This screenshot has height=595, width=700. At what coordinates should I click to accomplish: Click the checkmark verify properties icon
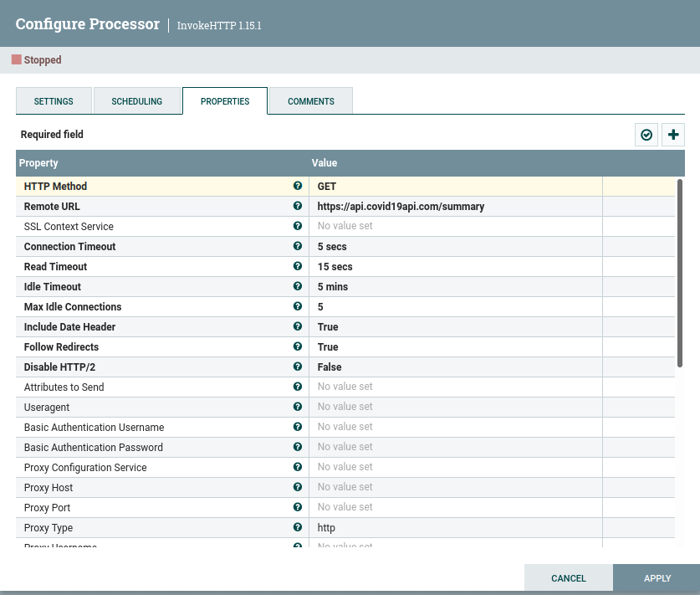point(646,135)
